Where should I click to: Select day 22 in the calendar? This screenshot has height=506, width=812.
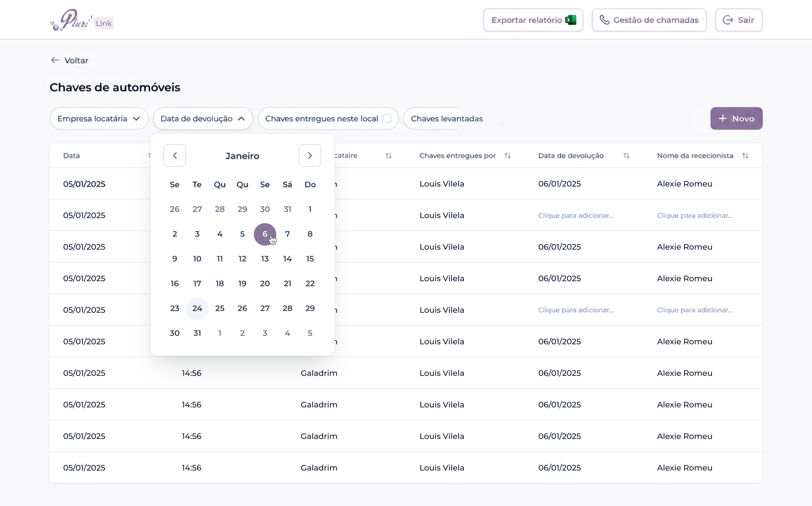tap(310, 284)
